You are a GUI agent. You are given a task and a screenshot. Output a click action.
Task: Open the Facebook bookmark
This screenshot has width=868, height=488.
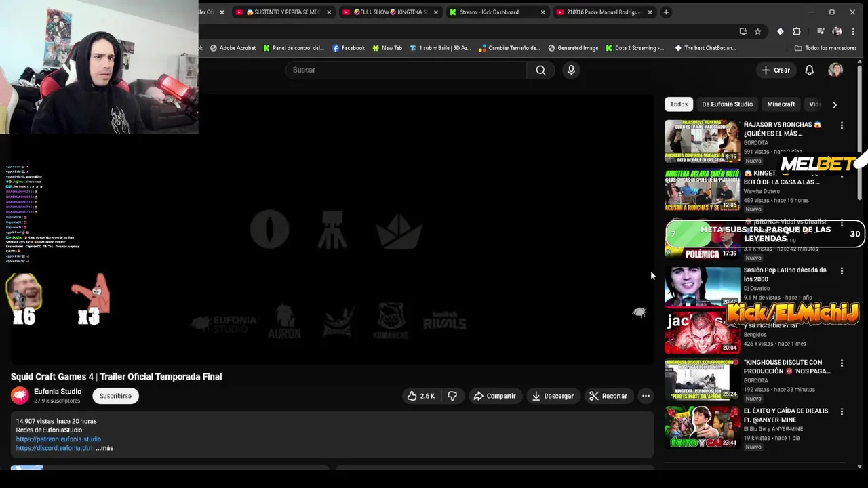tap(349, 48)
